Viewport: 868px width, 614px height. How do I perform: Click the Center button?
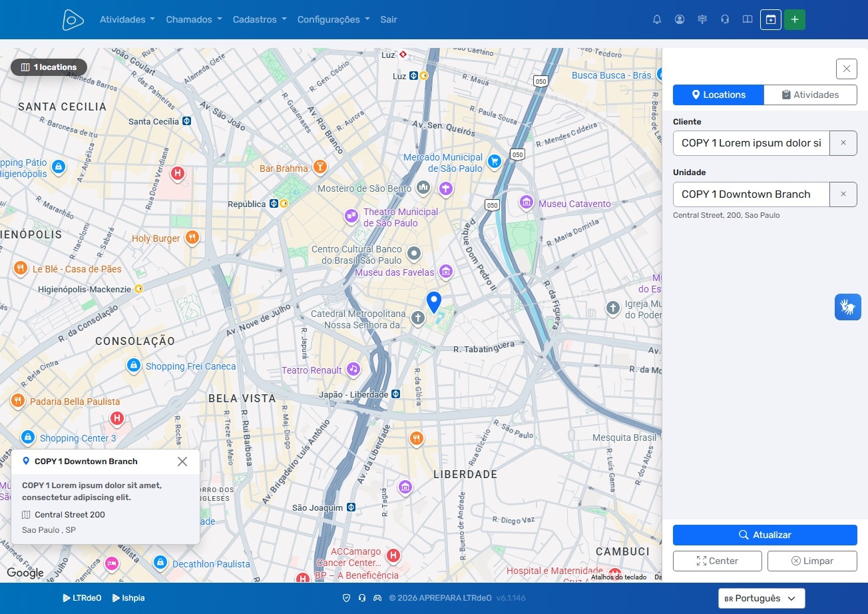click(x=717, y=561)
